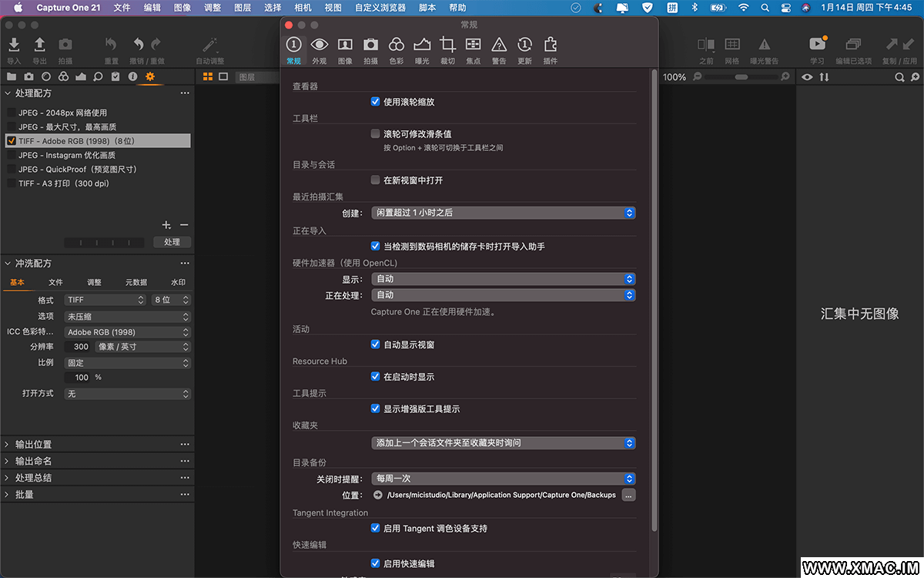The width and height of the screenshot is (924, 578).
Task: Click the 导入 import icon in main toolbar
Action: (14, 45)
